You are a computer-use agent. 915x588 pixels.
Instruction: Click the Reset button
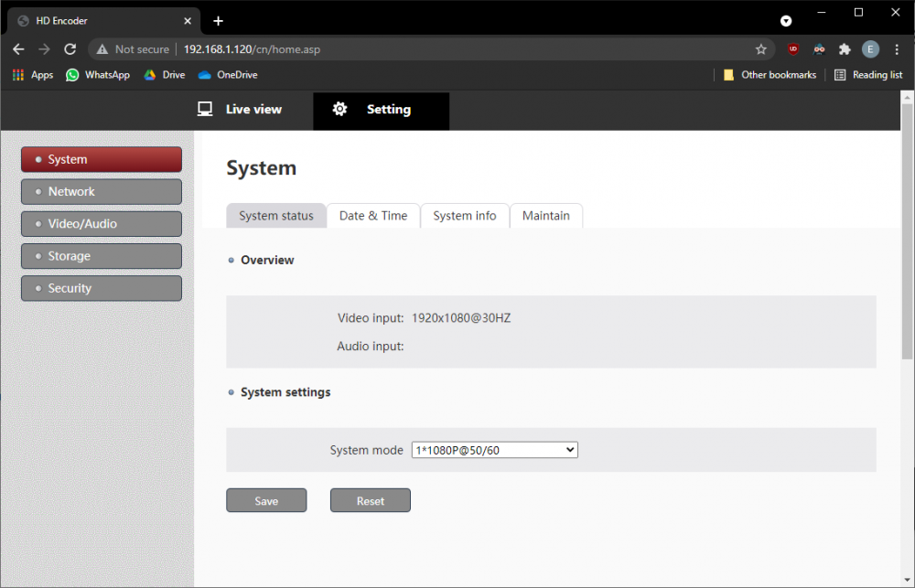370,500
